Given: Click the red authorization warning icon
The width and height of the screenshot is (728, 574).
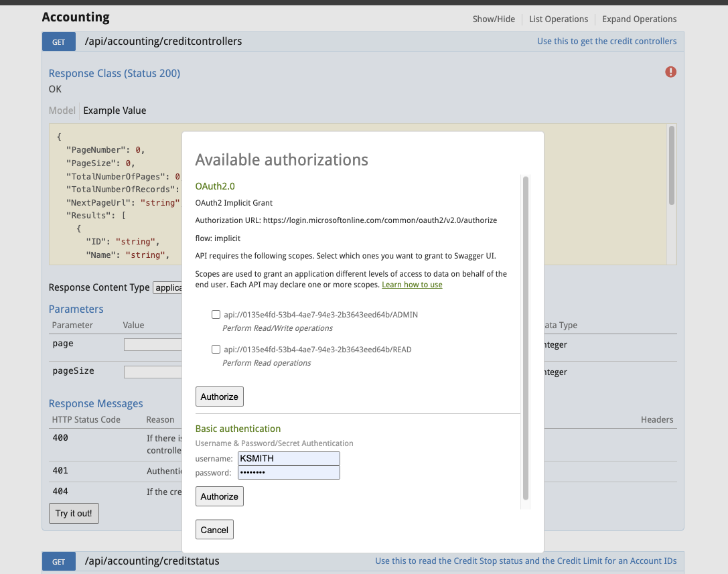Looking at the screenshot, I should tap(670, 72).
